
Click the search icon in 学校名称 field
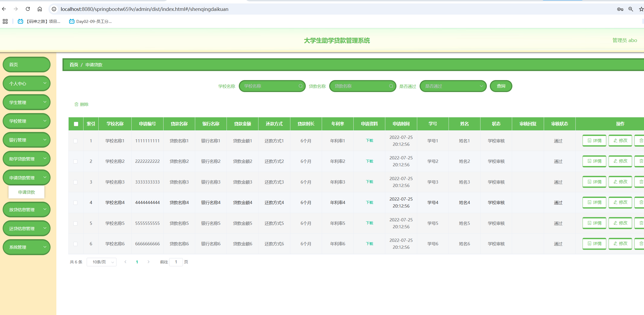tap(300, 86)
